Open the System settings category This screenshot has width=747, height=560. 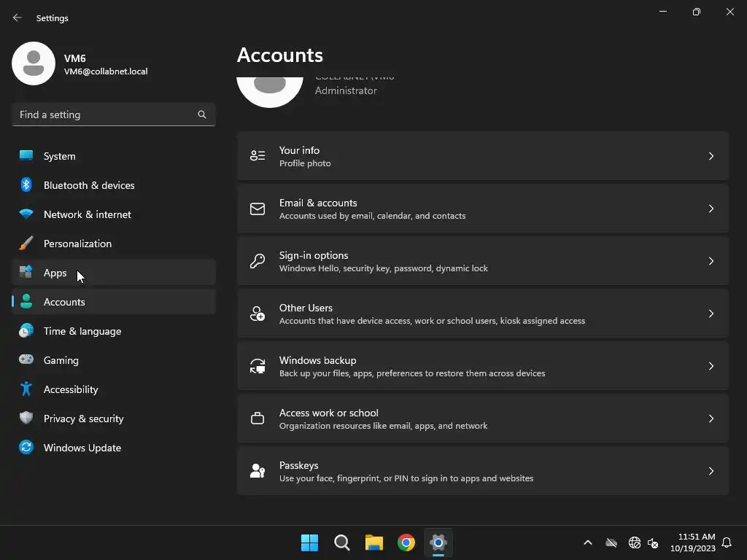click(113, 156)
